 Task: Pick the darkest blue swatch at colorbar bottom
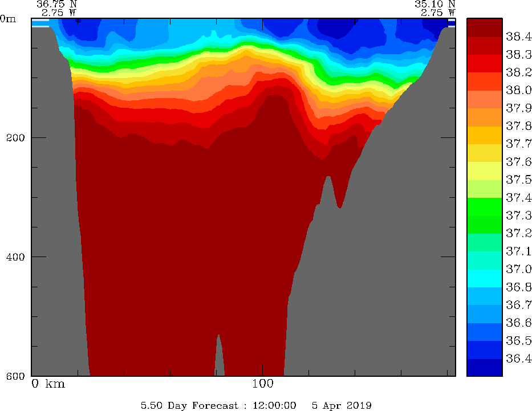pyautogui.click(x=485, y=368)
